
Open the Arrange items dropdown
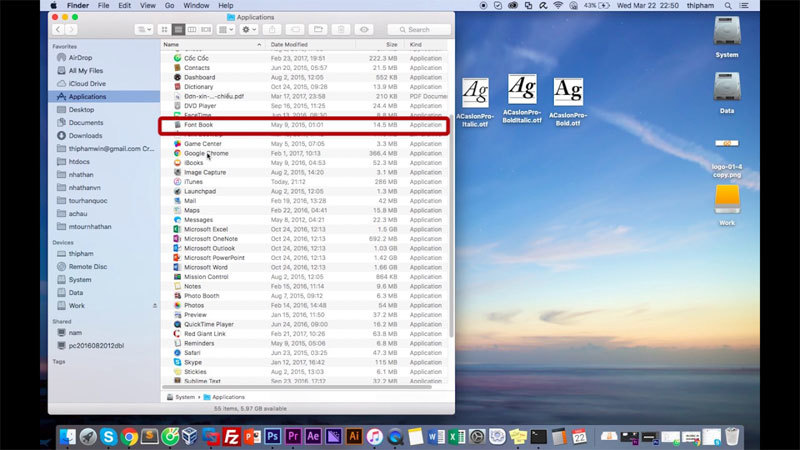pos(227,30)
